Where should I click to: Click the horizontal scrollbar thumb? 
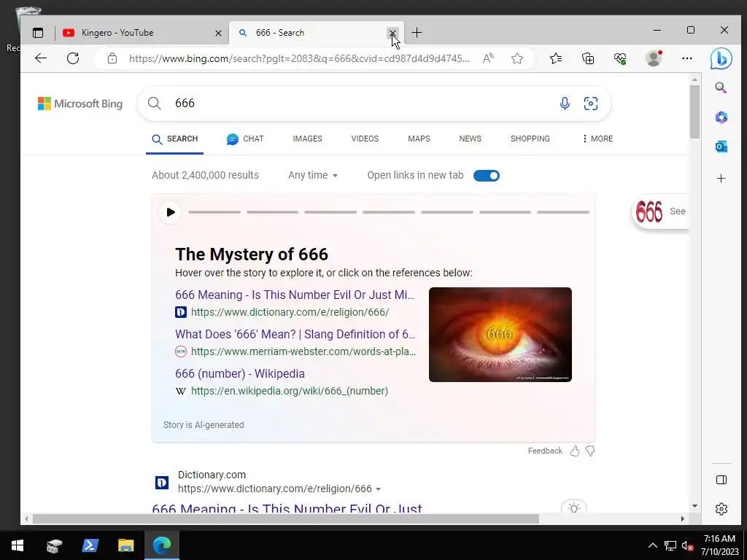point(285,518)
